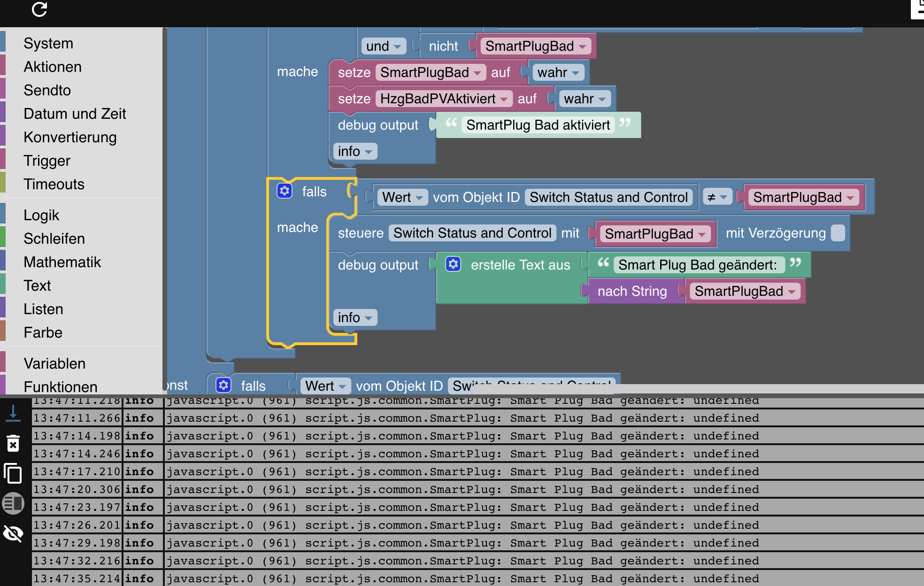
Task: Copy log using the copy icon
Action: click(13, 473)
